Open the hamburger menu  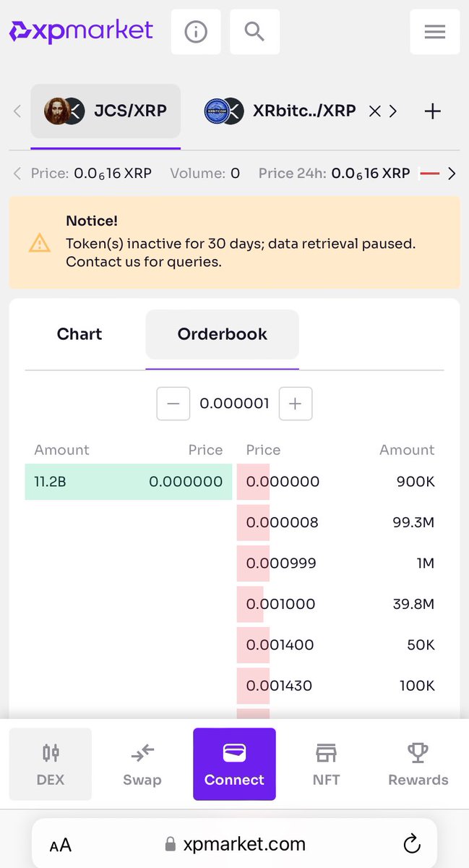(434, 31)
